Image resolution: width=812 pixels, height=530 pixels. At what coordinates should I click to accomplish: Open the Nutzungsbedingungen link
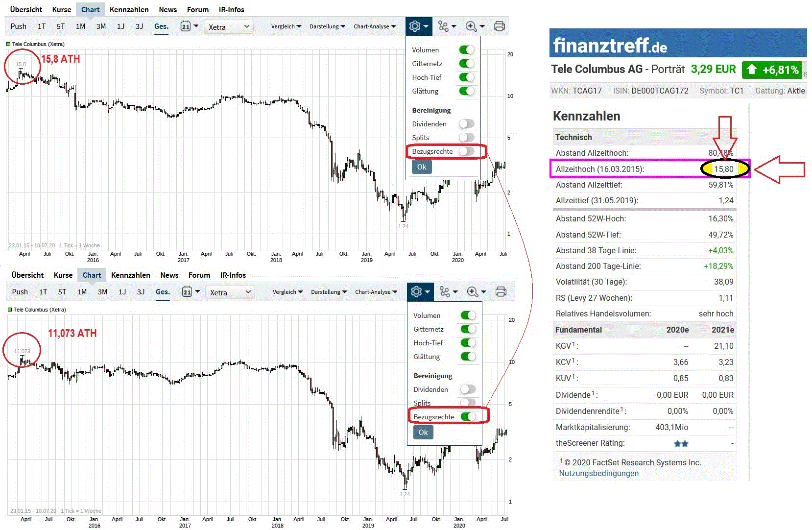point(599,473)
